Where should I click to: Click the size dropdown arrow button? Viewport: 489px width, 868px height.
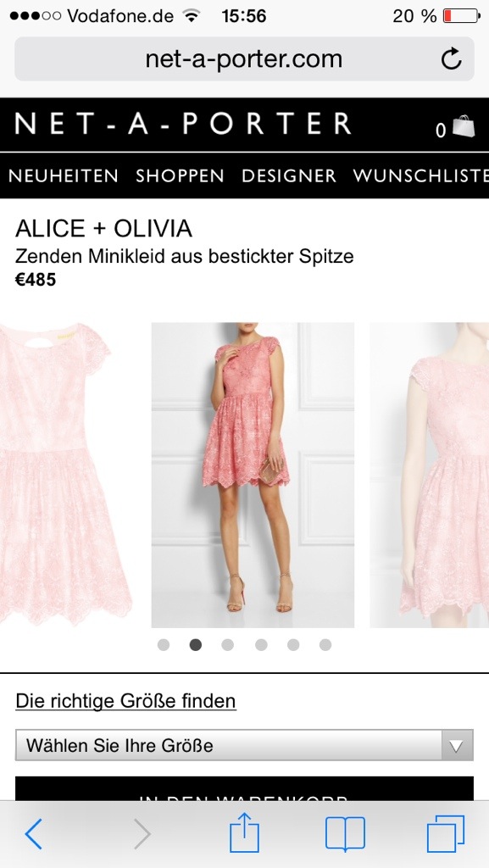pos(457,746)
